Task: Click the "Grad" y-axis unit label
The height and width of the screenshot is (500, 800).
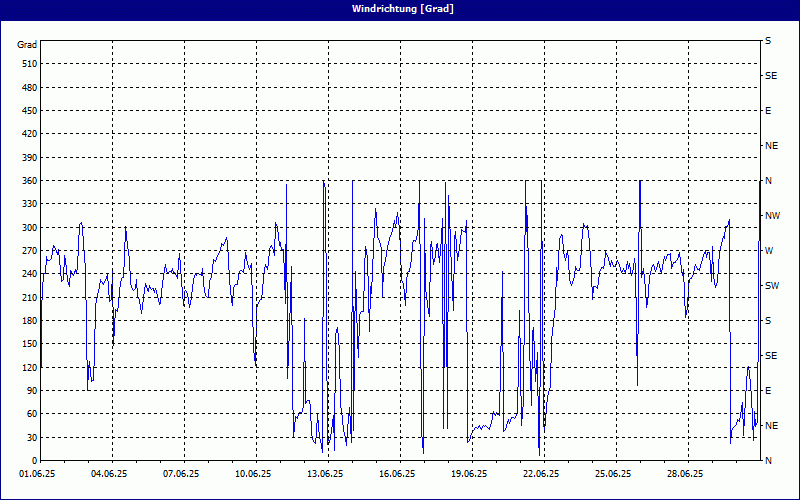Action: [27, 45]
